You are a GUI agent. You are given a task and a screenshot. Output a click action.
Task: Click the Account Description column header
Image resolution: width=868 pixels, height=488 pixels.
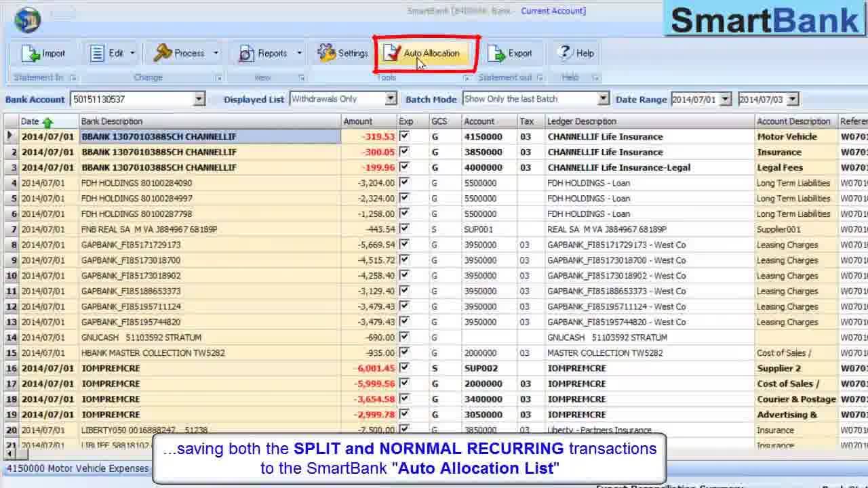coord(796,121)
